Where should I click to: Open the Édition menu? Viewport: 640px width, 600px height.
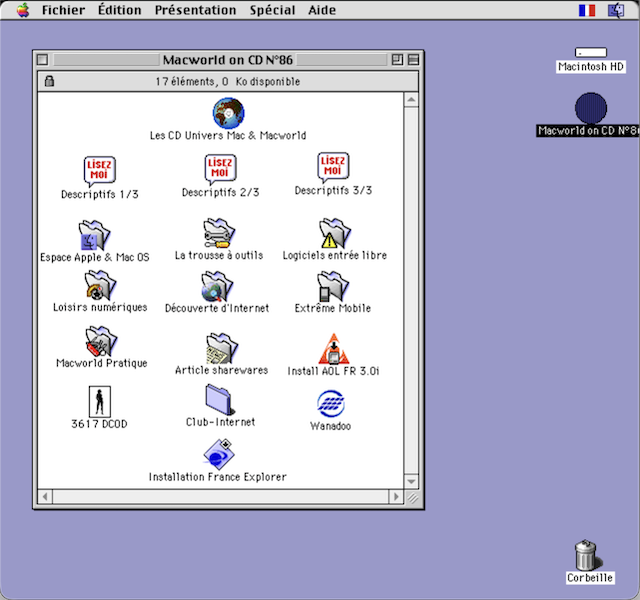tap(119, 9)
